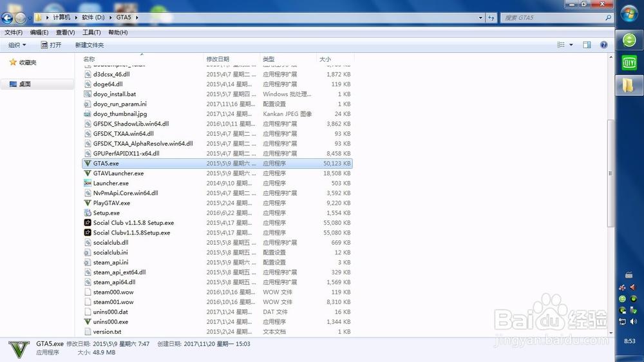Click the unins000.exe icon

coord(88,321)
